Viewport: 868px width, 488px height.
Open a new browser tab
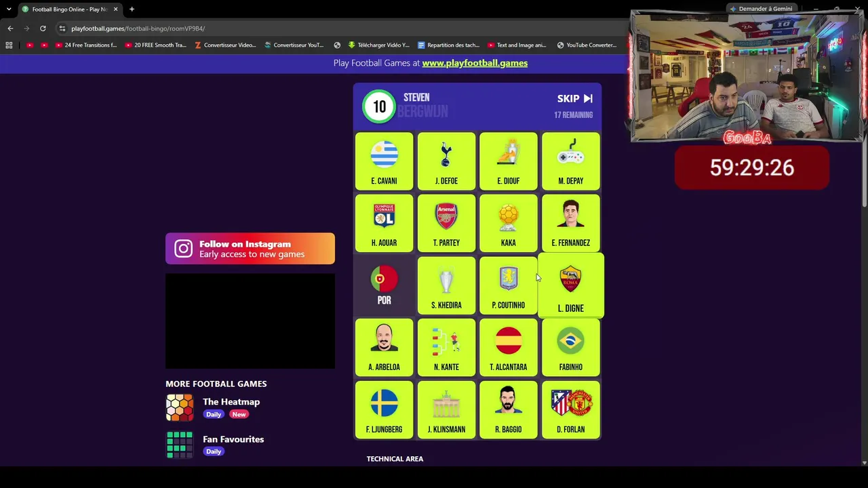coord(132,9)
